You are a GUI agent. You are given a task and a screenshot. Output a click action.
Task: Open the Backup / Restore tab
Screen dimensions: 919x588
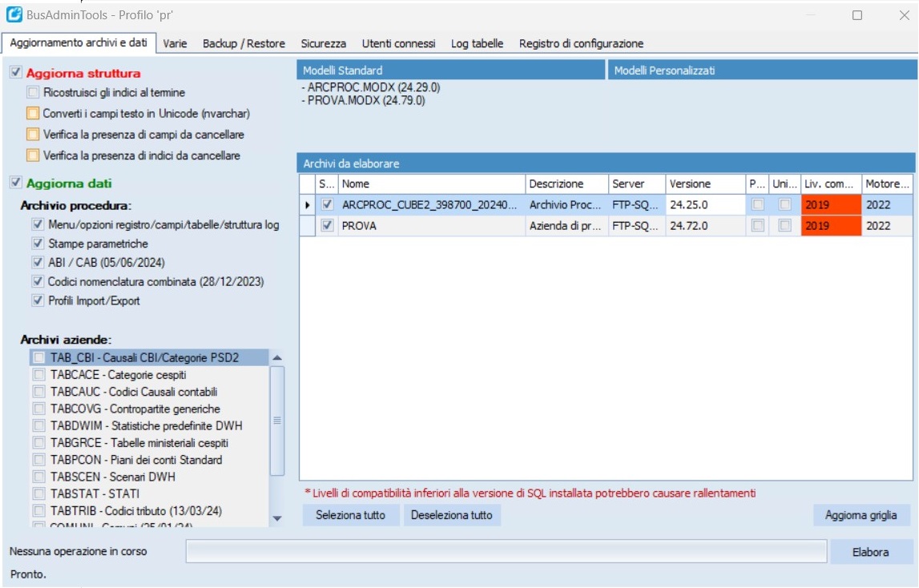pyautogui.click(x=244, y=44)
